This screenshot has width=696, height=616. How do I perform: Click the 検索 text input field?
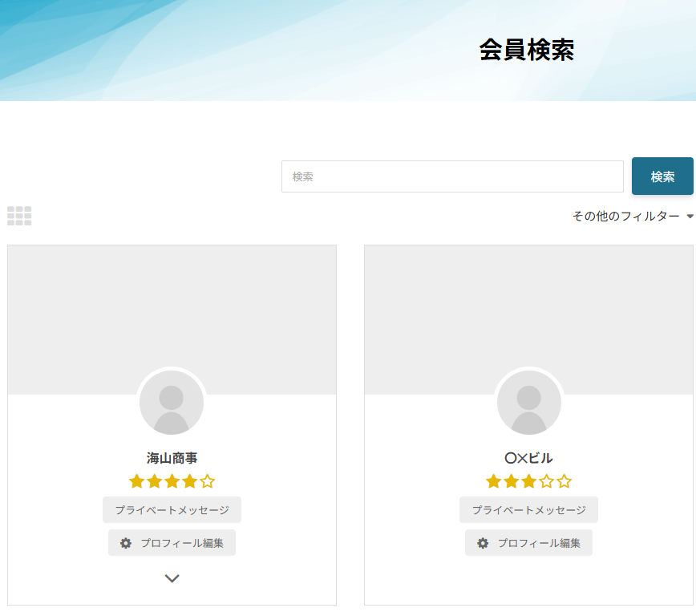(452, 176)
